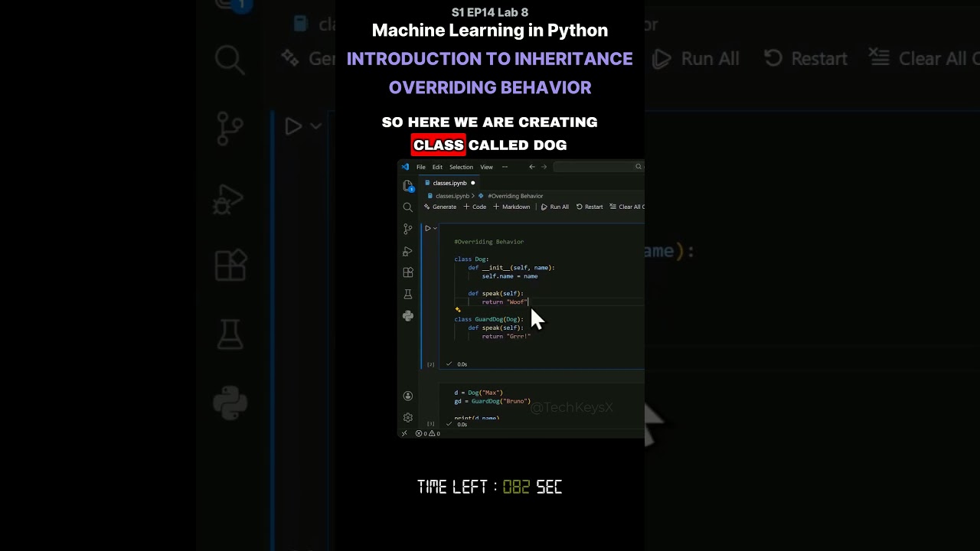This screenshot has width=980, height=551.
Task: Click the execution count [2] label
Action: (430, 364)
